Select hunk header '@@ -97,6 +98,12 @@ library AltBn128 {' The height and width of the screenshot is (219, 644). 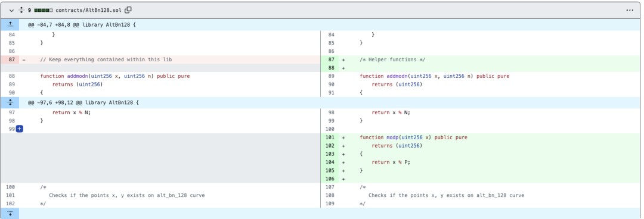[83, 102]
